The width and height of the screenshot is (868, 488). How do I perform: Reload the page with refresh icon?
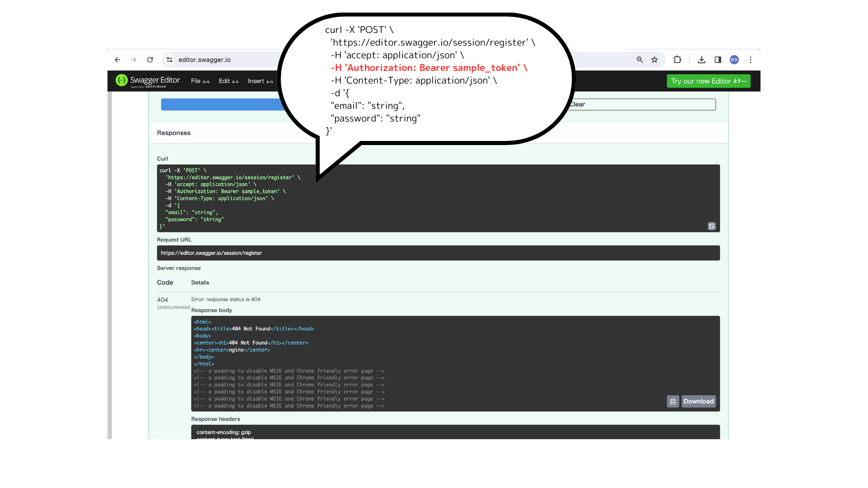click(x=150, y=60)
